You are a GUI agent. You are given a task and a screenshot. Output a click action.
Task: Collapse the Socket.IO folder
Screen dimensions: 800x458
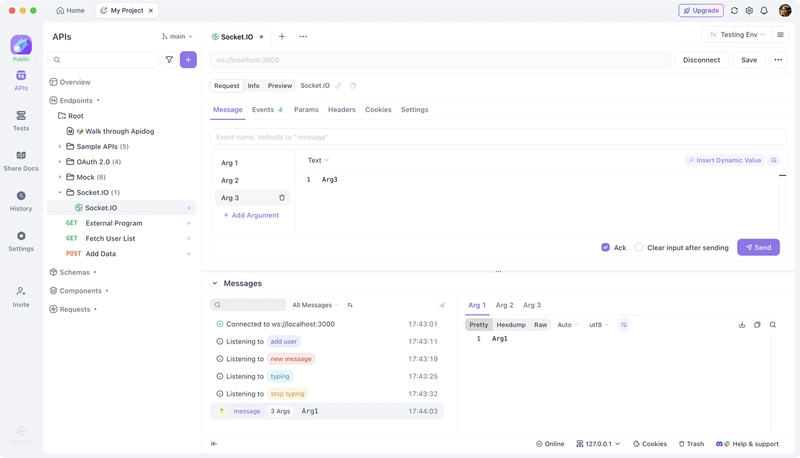click(60, 192)
